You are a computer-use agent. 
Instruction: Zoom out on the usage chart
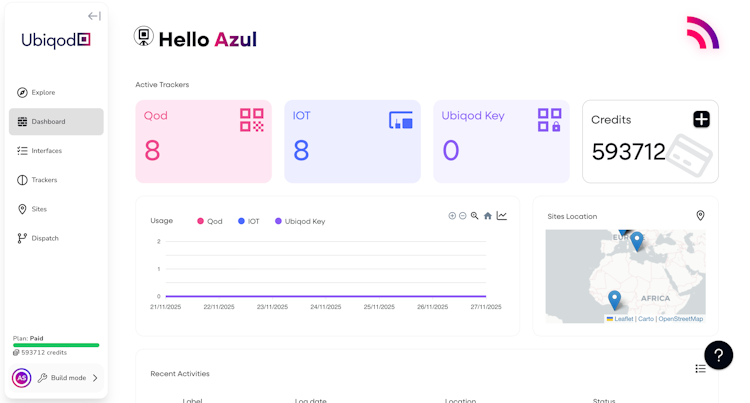pos(463,216)
